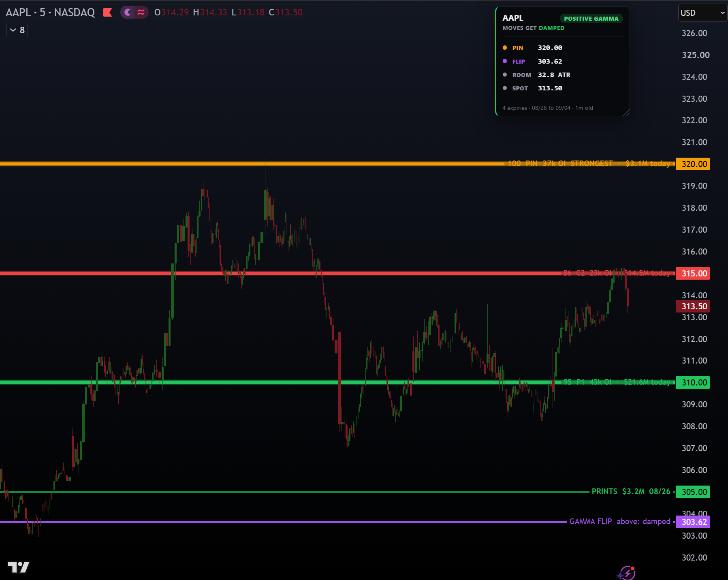Open the USD currency dropdown
This screenshot has height=580, width=728.
(702, 13)
